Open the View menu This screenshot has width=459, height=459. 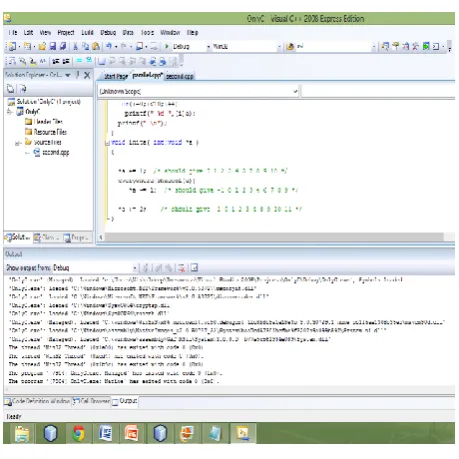[x=45, y=32]
